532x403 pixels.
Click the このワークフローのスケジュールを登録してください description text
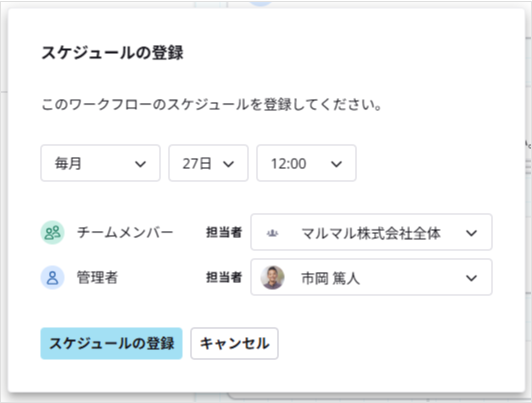(212, 104)
